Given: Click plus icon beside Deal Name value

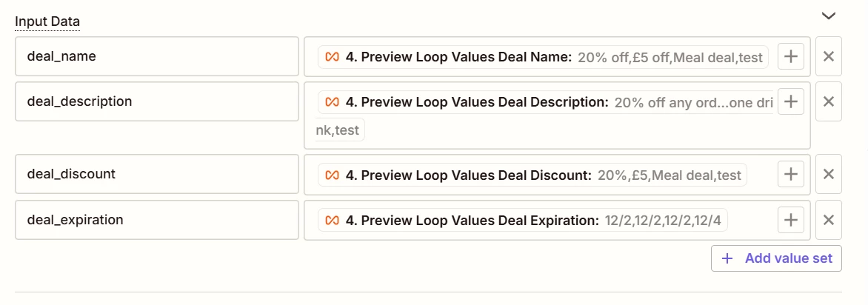Looking at the screenshot, I should pos(790,56).
